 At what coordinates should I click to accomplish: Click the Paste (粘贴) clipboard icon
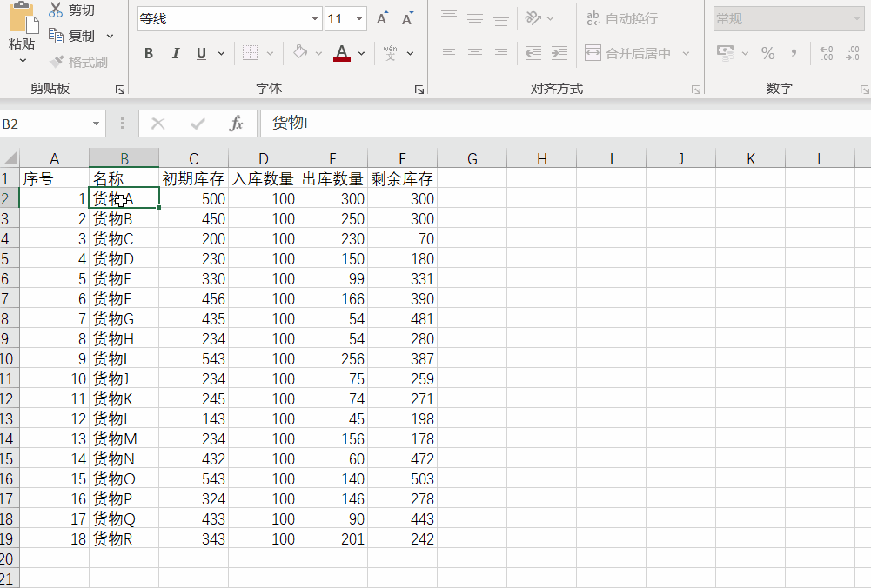(x=23, y=17)
